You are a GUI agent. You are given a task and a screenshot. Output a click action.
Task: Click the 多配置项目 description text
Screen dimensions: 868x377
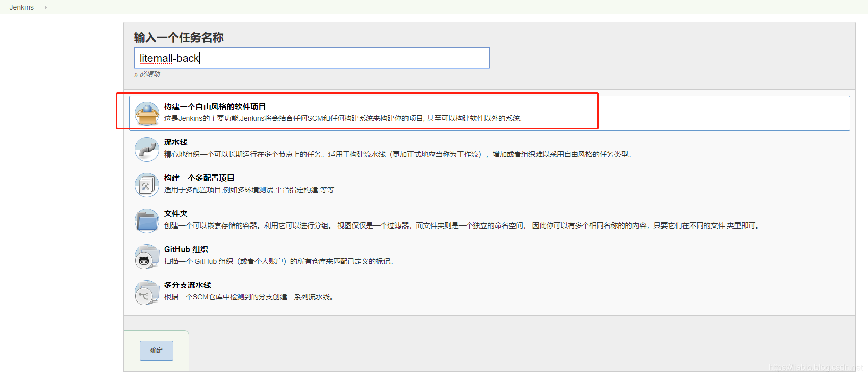point(250,190)
